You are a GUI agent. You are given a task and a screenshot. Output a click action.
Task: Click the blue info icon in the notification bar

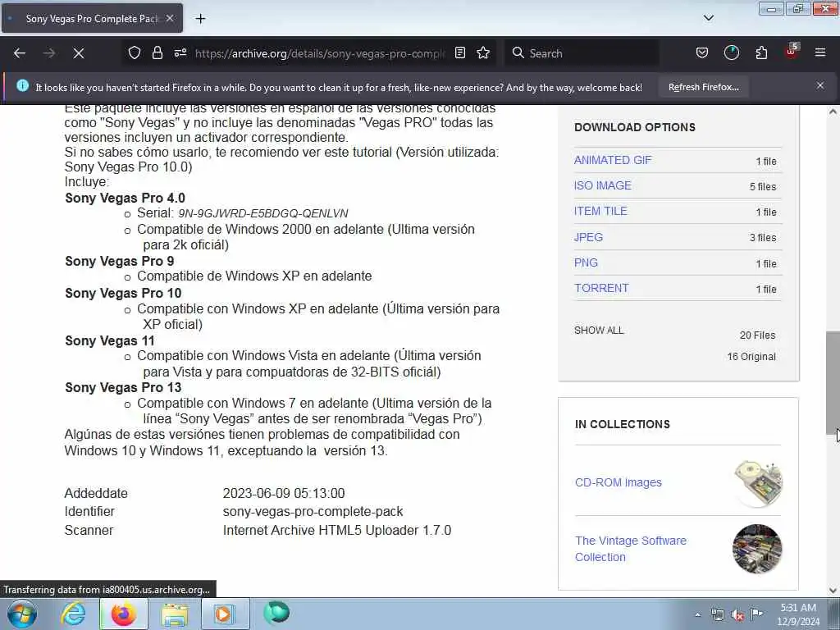(x=22, y=85)
